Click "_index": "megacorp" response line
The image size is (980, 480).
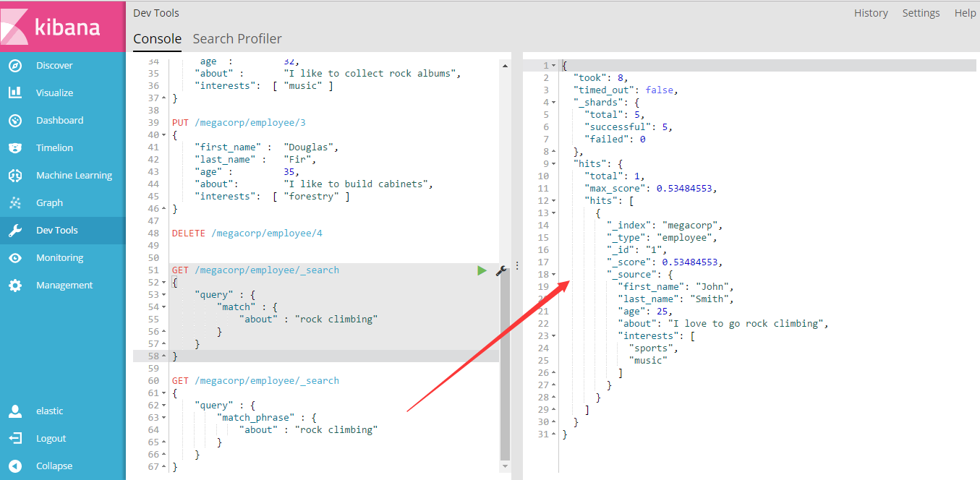point(665,226)
